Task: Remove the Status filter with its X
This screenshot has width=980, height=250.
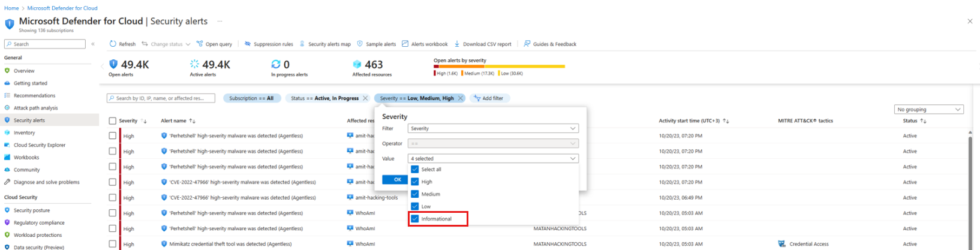Action: (x=365, y=98)
